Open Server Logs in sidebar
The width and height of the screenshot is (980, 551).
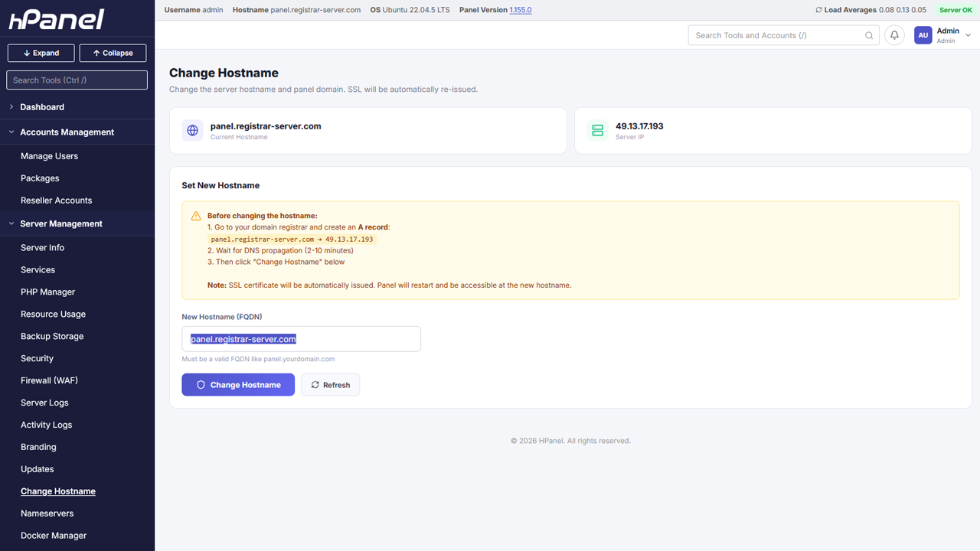pos(44,403)
